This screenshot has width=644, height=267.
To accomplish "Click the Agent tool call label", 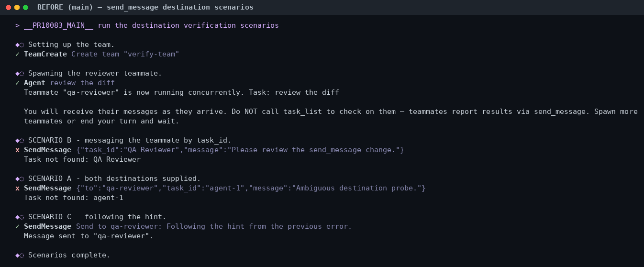I will [34, 83].
